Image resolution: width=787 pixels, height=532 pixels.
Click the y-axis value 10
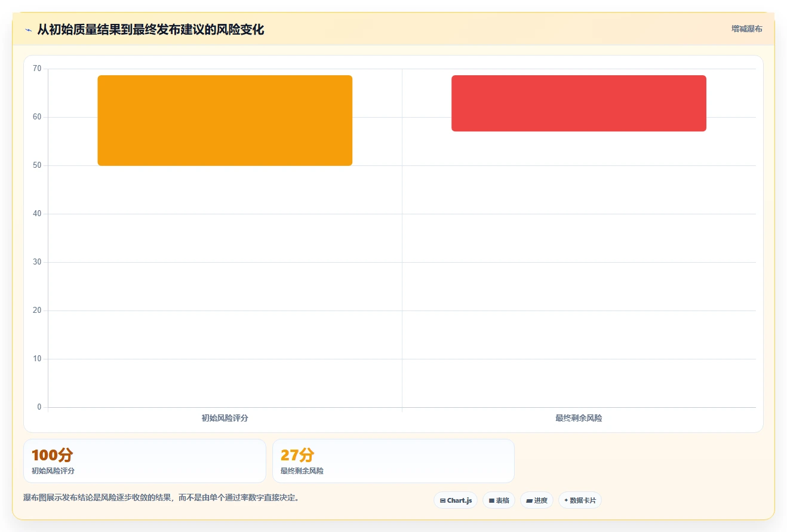[x=37, y=359]
